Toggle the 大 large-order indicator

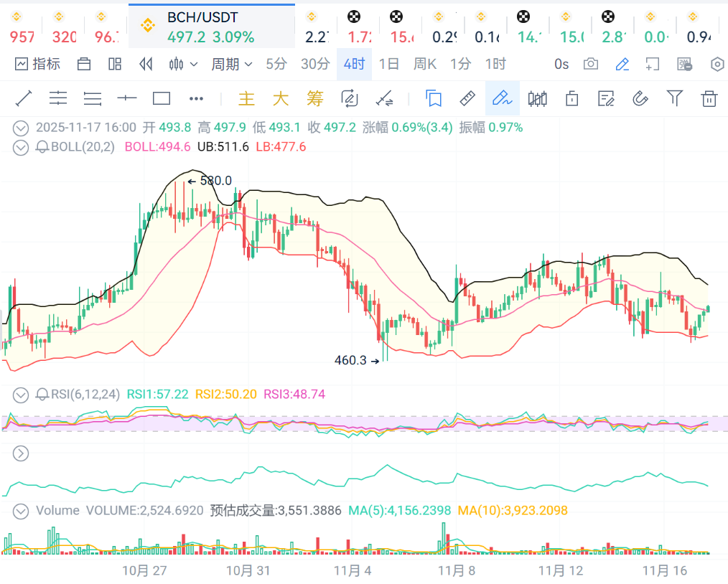[x=280, y=98]
